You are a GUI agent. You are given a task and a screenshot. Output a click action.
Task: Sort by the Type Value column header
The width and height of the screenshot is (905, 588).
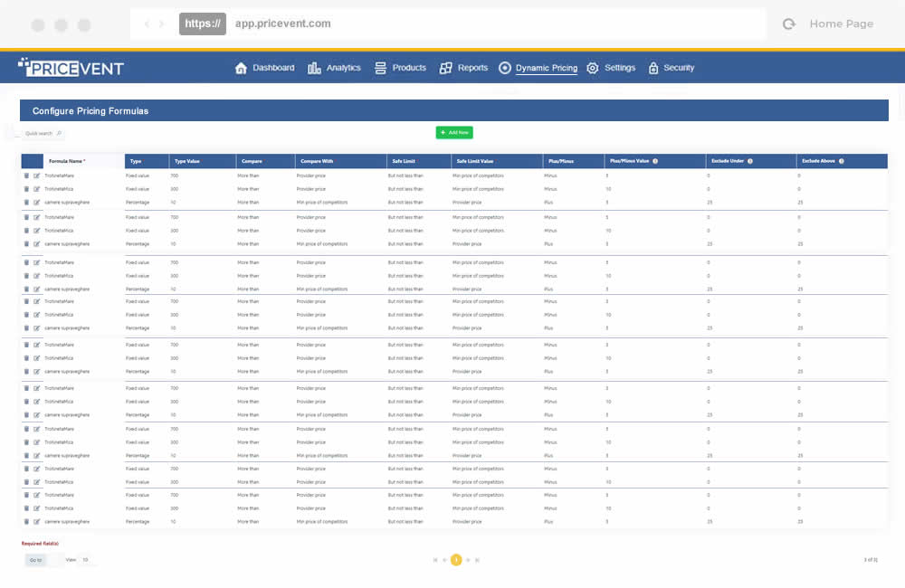tap(203, 161)
